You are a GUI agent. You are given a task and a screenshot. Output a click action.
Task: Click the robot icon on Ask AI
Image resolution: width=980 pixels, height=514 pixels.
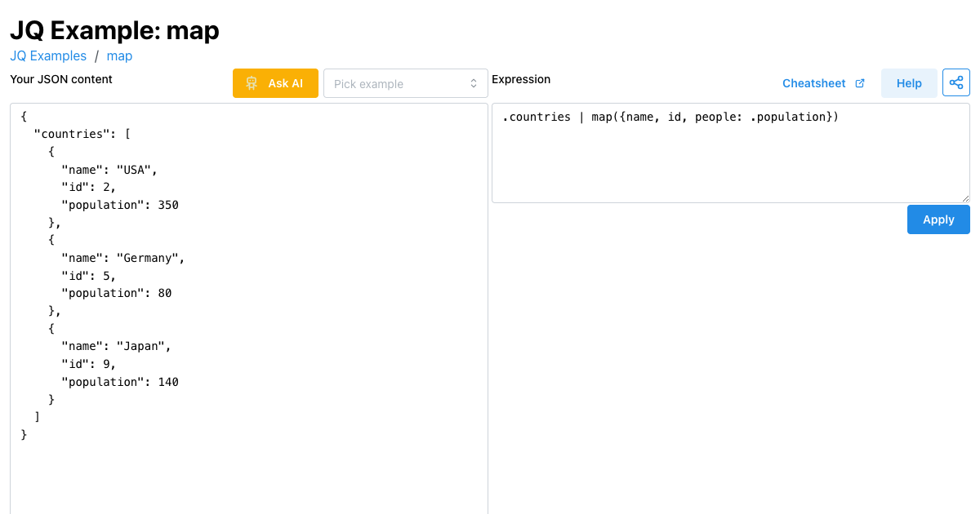point(252,83)
